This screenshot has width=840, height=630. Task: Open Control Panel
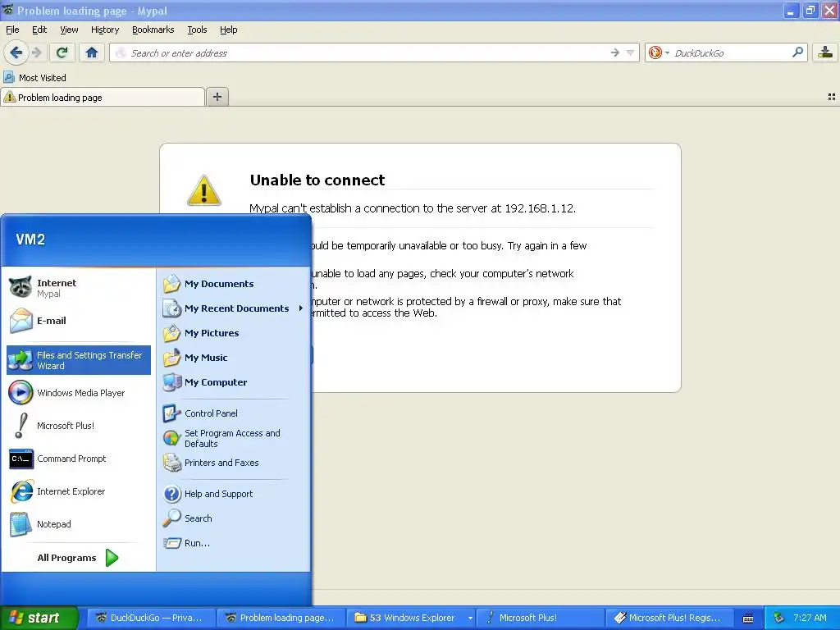[233, 413]
